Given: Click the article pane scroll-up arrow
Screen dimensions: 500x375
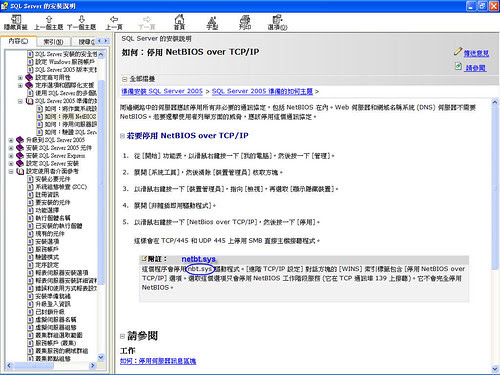Looking at the screenshot, I should point(495,102).
